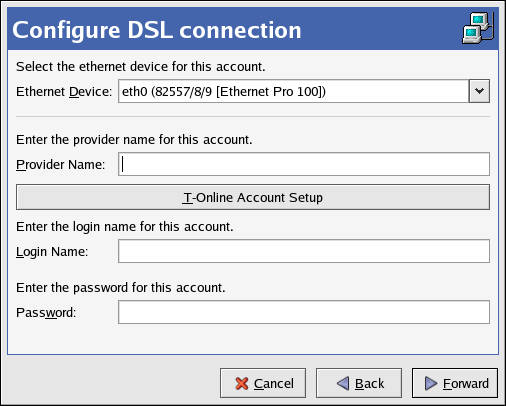
Task: Proceed with the Forward button
Action: tap(455, 383)
